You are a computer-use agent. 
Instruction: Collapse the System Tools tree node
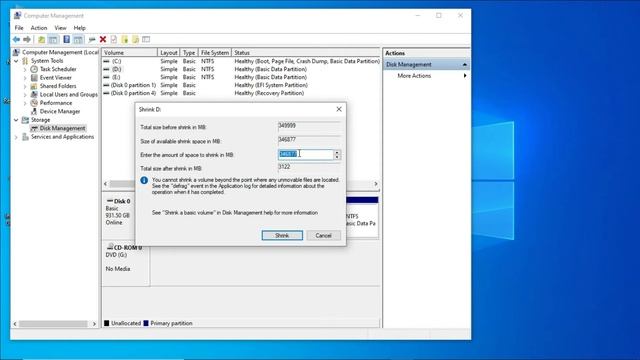tap(16, 61)
